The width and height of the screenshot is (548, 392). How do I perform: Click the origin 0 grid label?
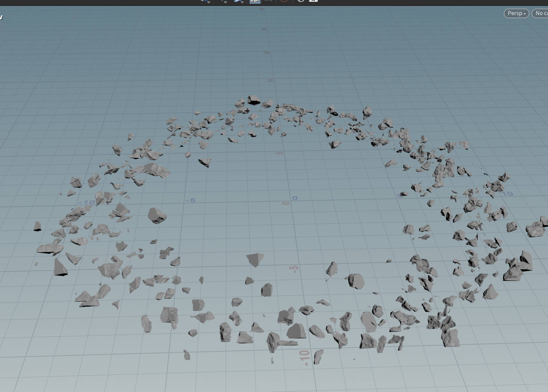[295, 198]
